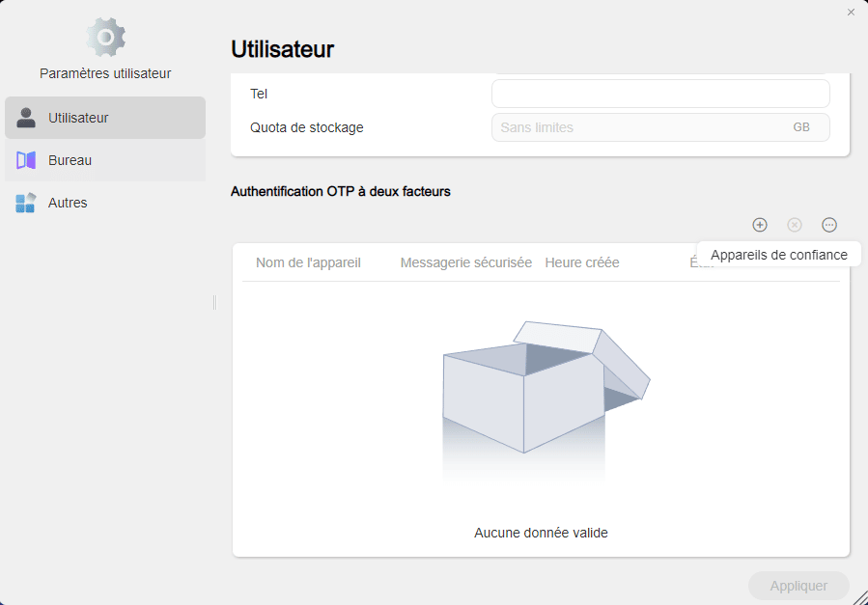Click the Paramètres utilisateur label

tap(105, 73)
